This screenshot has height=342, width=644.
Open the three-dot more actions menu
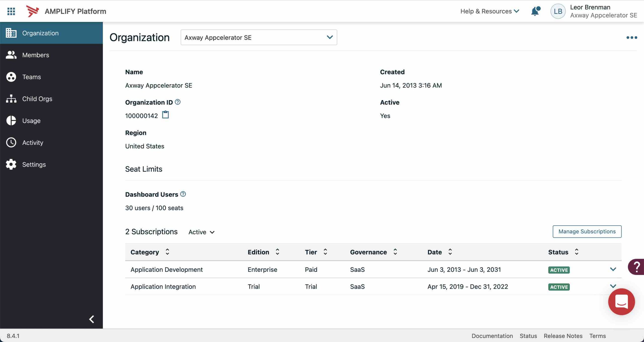(x=632, y=37)
